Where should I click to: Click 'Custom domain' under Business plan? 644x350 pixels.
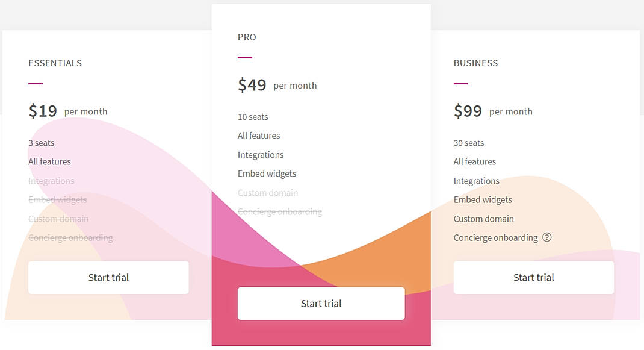(484, 219)
